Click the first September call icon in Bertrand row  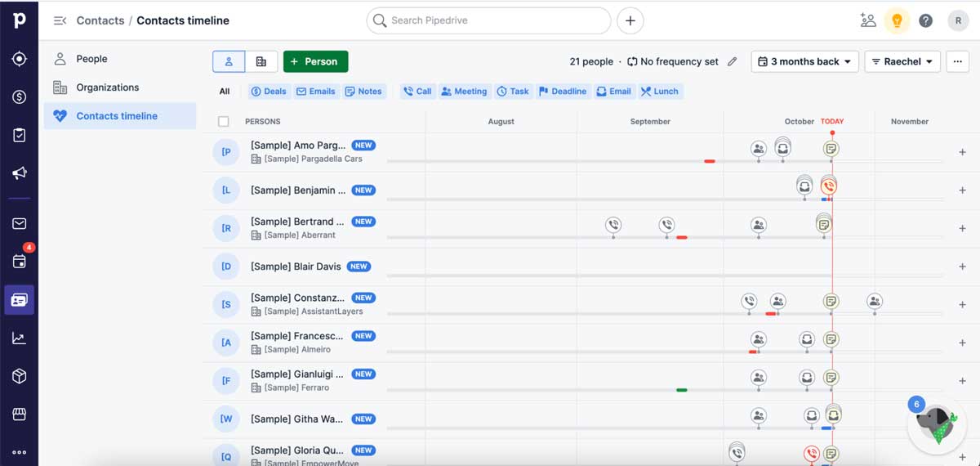613,224
